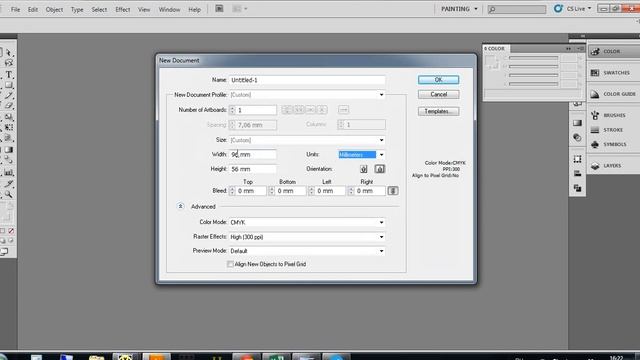Click the Top bleed stepper arrows

click(x=232, y=191)
